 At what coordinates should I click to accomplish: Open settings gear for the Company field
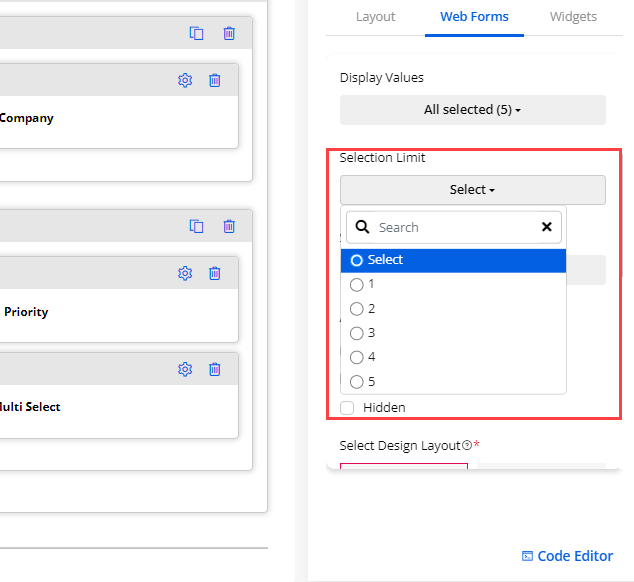(x=184, y=80)
